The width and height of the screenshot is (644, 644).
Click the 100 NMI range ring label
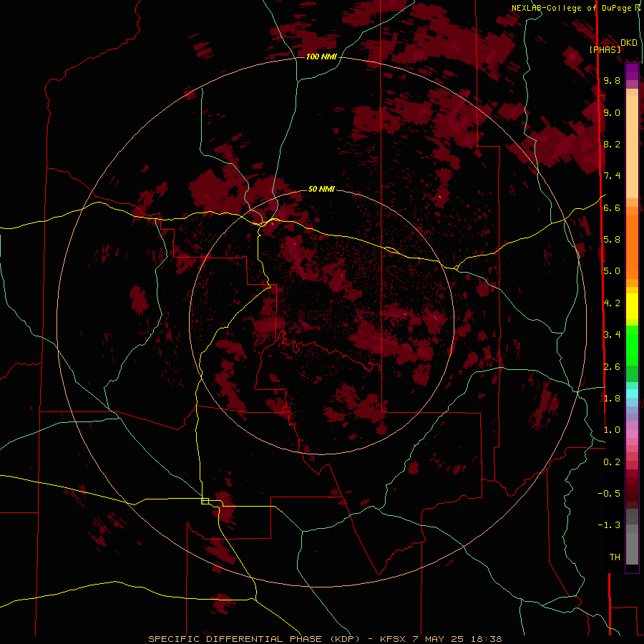(x=321, y=57)
